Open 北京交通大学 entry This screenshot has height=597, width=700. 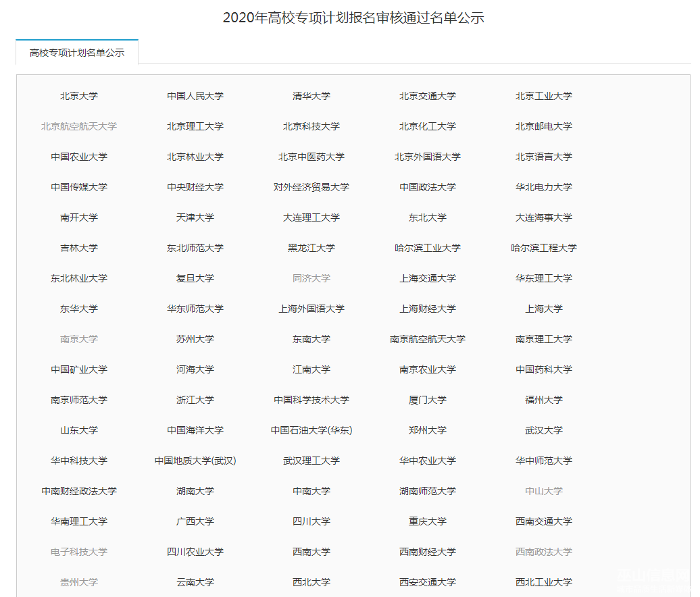pos(427,96)
